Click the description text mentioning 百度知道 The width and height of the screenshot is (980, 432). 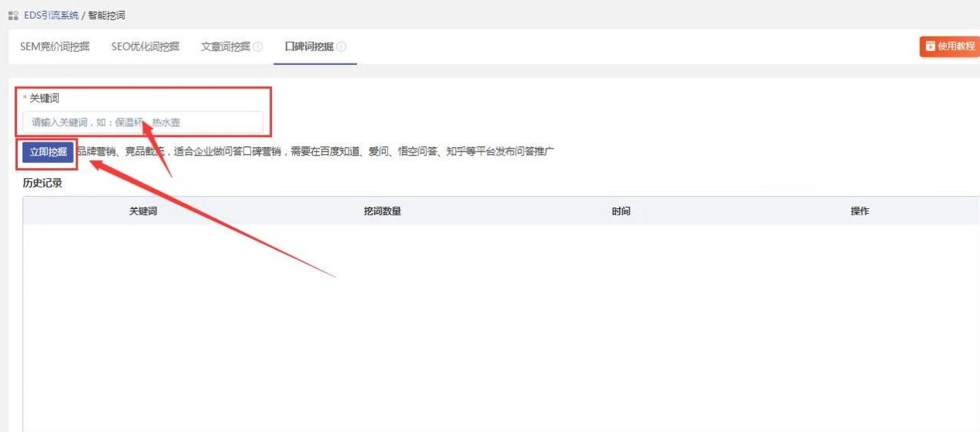(x=314, y=152)
